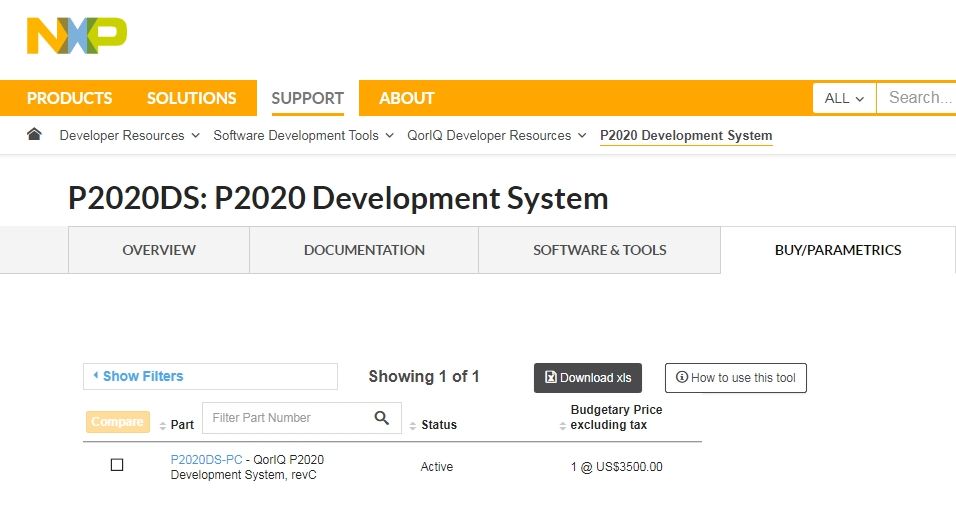Expand the Show Filters panel

[x=210, y=376]
